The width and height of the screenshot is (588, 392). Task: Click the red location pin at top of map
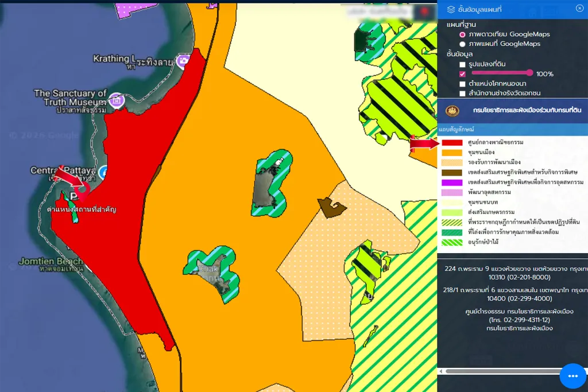pyautogui.click(x=424, y=11)
